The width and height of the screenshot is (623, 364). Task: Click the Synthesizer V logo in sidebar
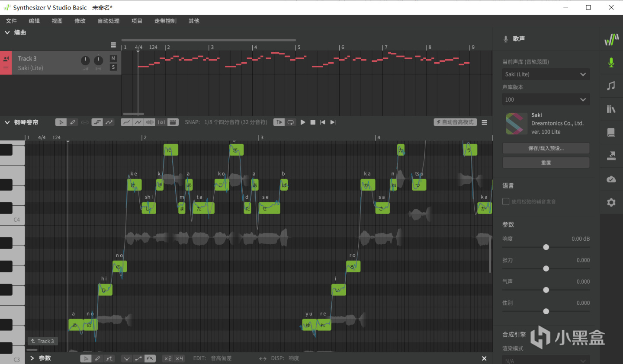611,40
